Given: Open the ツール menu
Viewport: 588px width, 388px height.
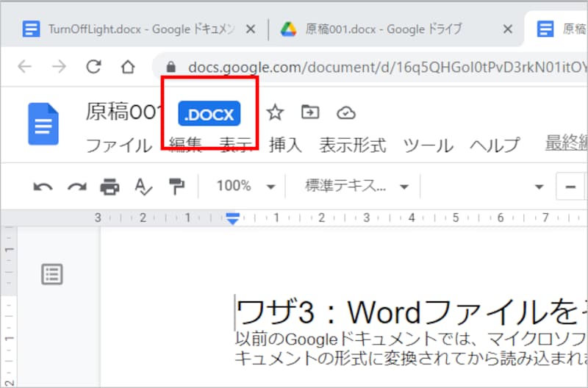Looking at the screenshot, I should (428, 145).
